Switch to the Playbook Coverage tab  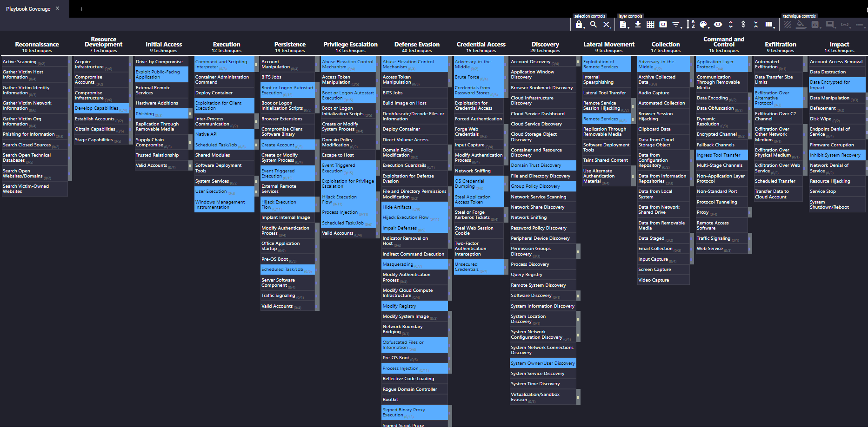click(x=28, y=9)
